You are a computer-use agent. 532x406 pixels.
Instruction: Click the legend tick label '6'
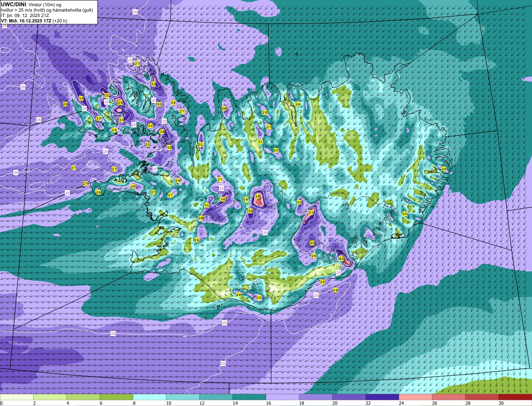point(101,403)
